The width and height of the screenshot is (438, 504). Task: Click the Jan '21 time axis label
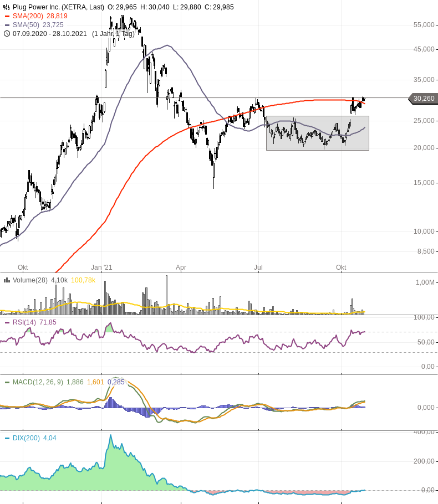pyautogui.click(x=101, y=268)
